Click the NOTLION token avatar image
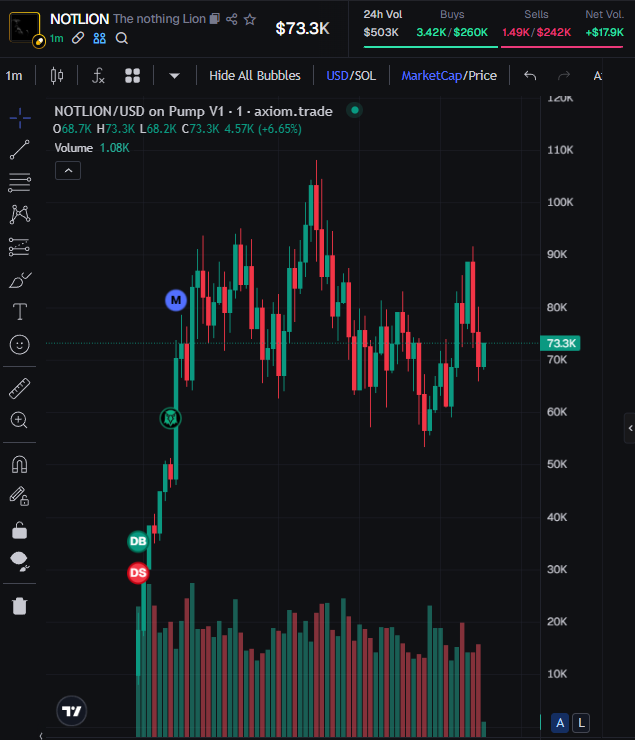 pos(25,27)
